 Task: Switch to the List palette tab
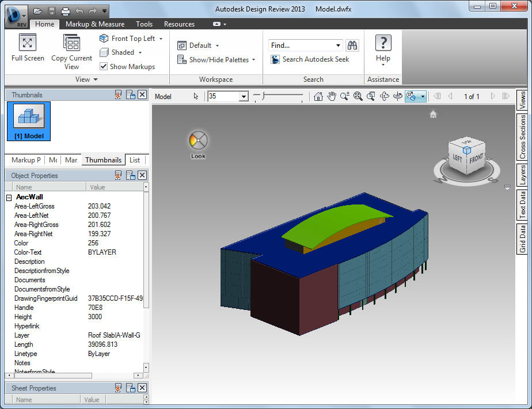pyautogui.click(x=135, y=160)
